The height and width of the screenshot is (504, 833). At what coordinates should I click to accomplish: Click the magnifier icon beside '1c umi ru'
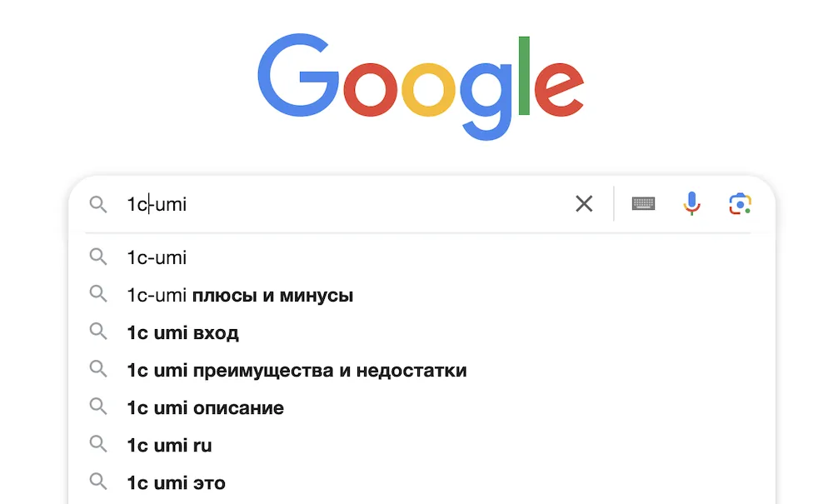pos(98,445)
